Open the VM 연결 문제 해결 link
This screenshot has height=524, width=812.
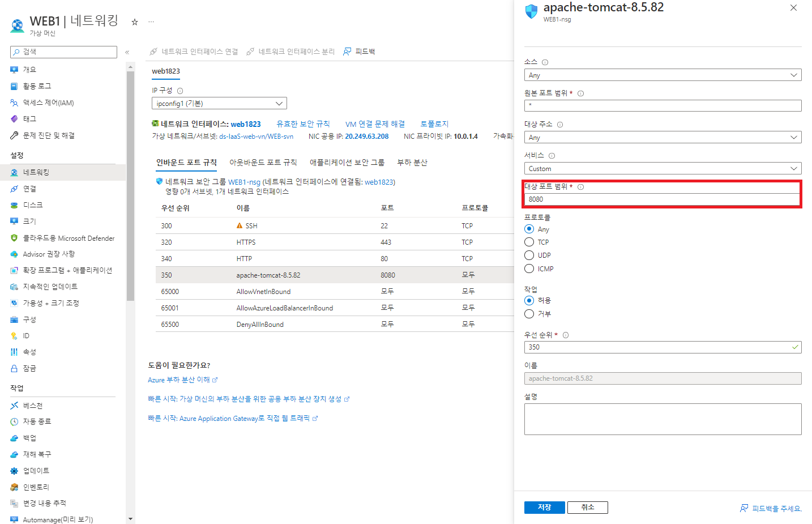[375, 124]
